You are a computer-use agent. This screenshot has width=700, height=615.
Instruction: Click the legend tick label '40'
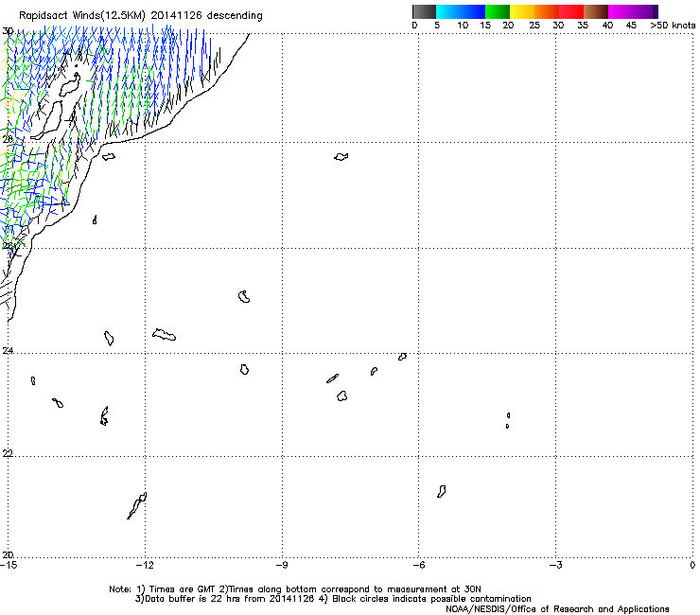(607, 26)
